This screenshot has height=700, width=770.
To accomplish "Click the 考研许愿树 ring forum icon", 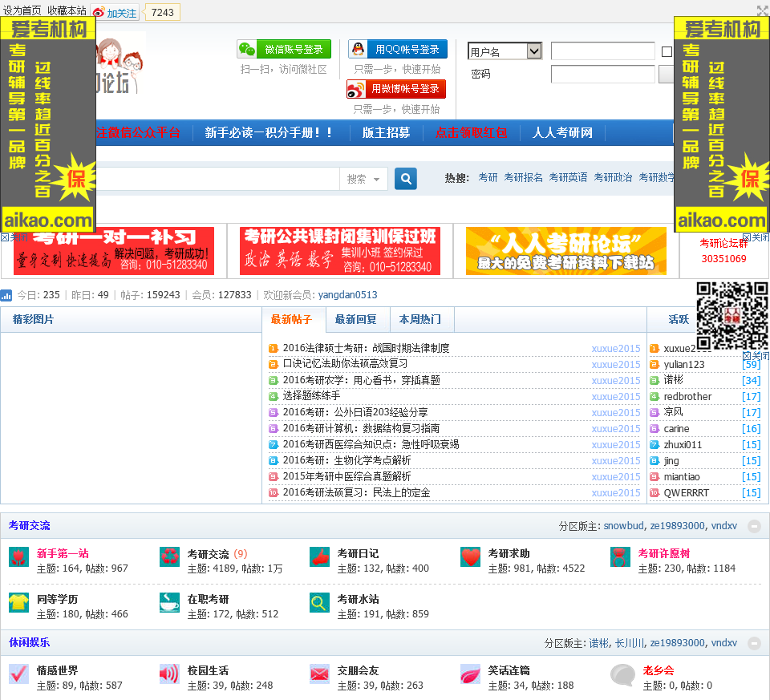I will click(x=620, y=557).
